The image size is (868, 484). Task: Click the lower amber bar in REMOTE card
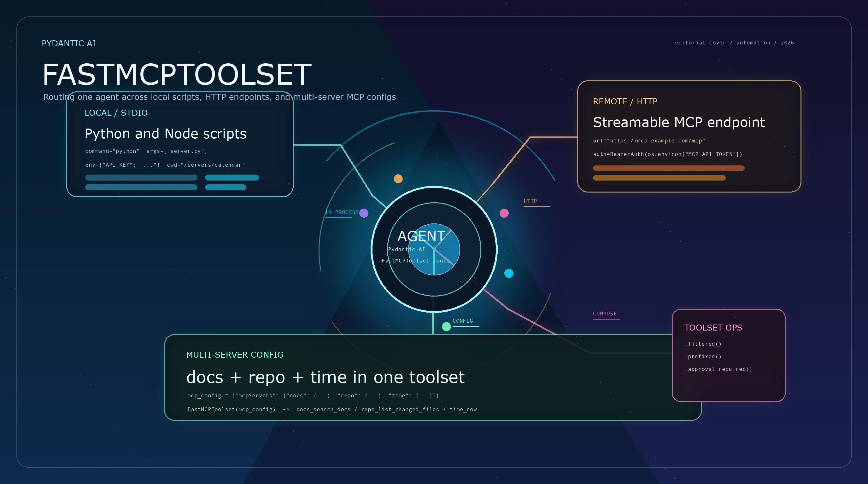pos(659,178)
